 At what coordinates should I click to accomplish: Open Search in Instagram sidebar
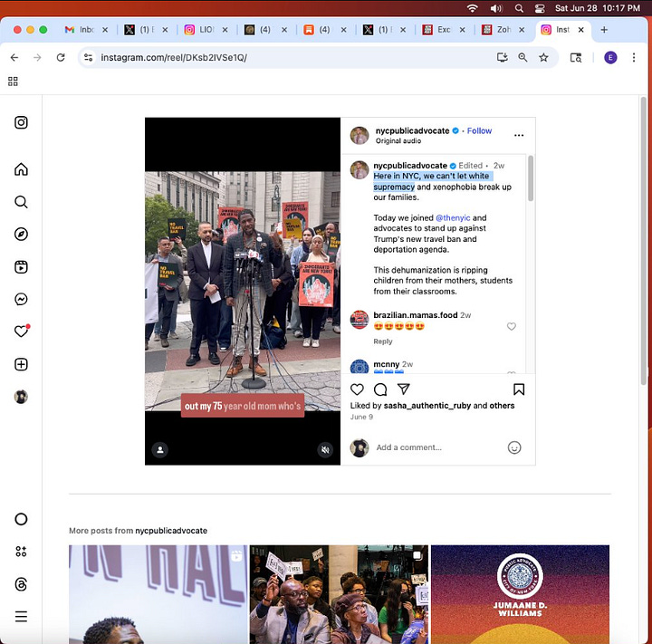tap(21, 202)
